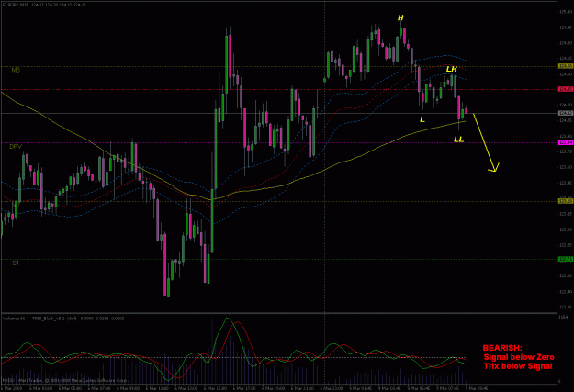Select the M3 pivot level label
The width and height of the screenshot is (574, 392).
[x=16, y=70]
